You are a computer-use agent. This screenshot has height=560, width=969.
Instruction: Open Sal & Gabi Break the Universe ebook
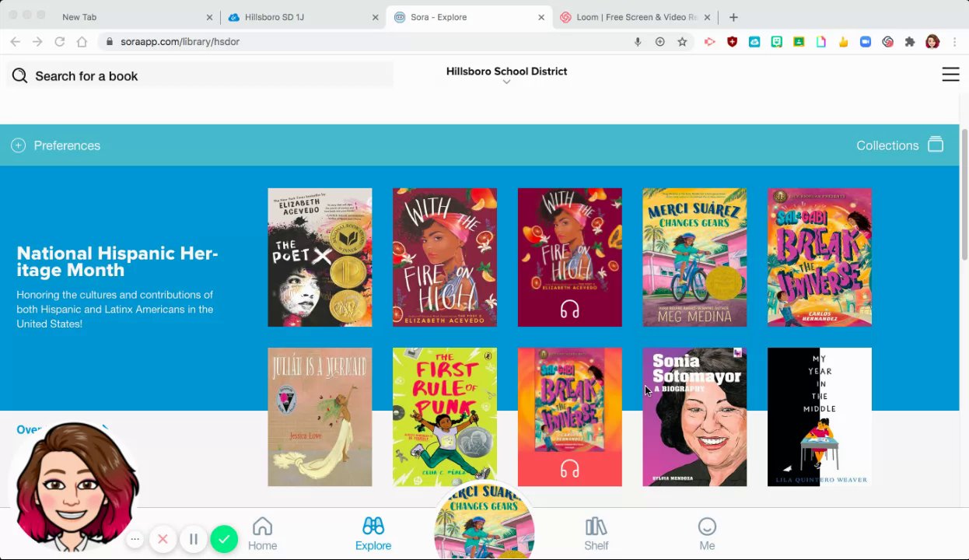pyautogui.click(x=820, y=257)
